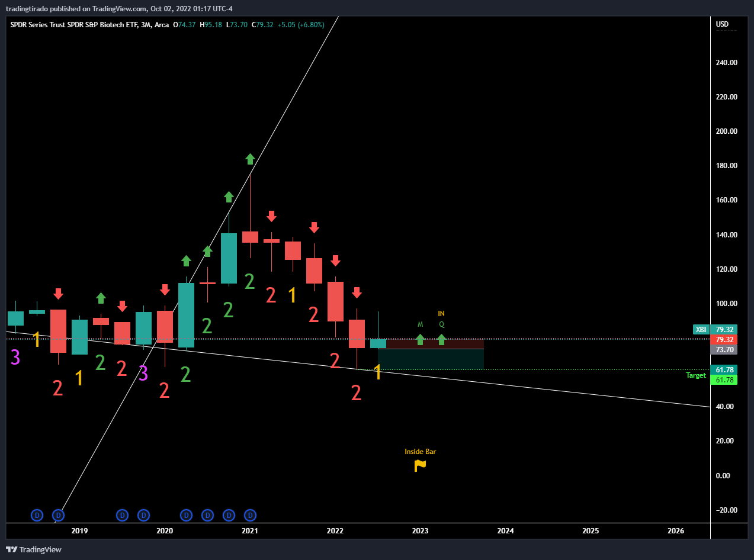Click the green up arrow under the Q label

click(x=441, y=340)
